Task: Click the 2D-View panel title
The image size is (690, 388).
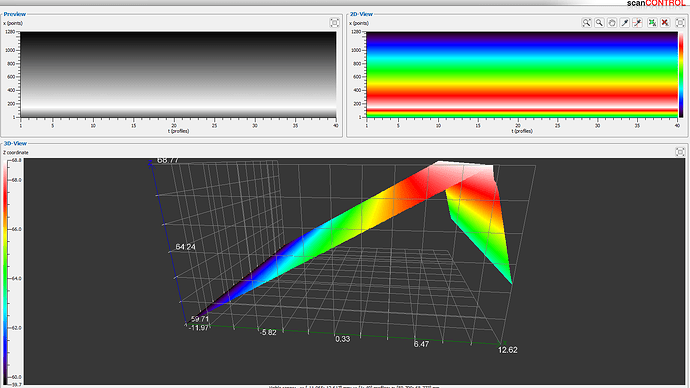Action: tap(361, 14)
